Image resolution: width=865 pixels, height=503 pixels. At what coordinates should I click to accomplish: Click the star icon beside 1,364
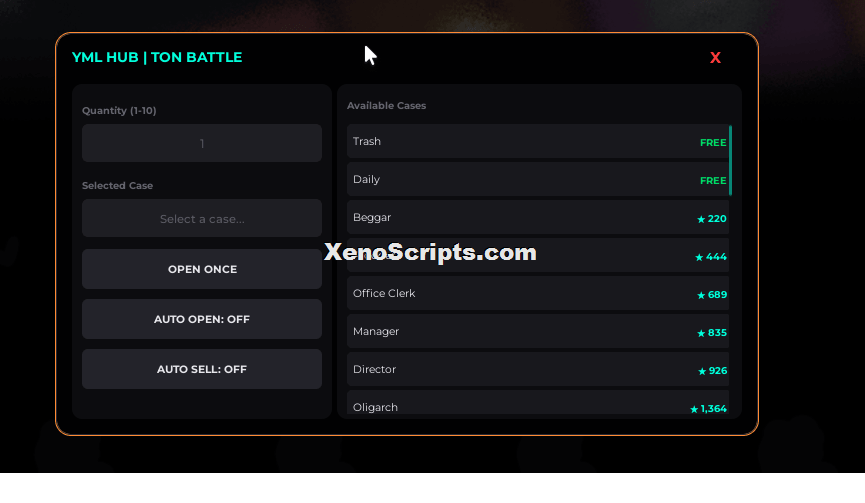[x=694, y=409]
